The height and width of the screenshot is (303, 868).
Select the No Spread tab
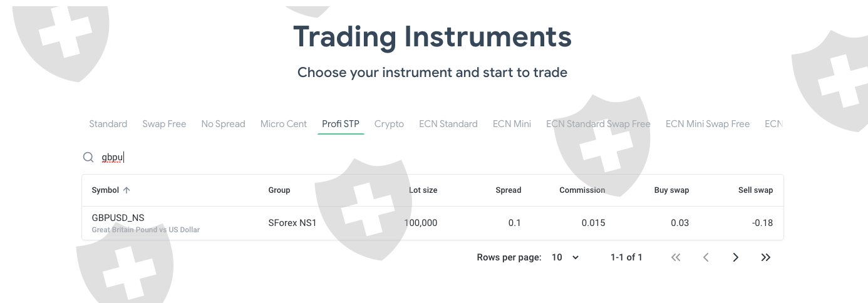click(223, 124)
